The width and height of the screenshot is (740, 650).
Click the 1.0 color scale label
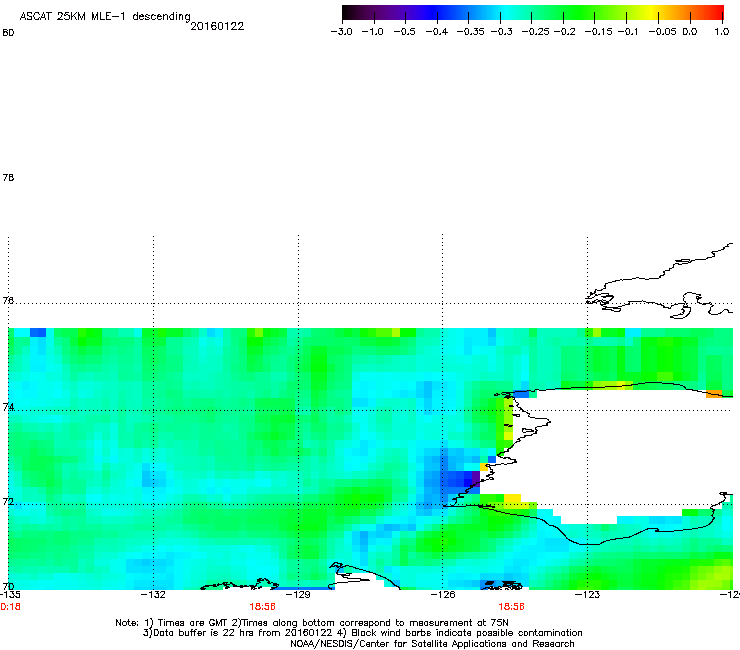click(722, 32)
